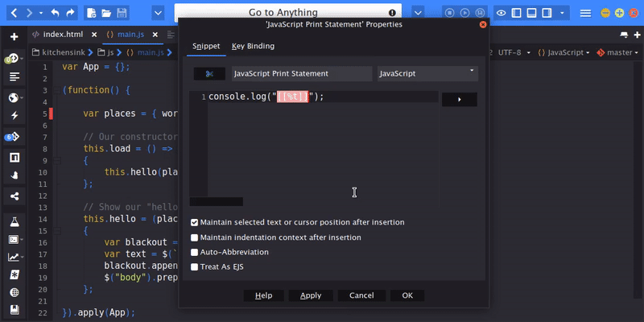Open the pane layout dropdown arrow
This screenshot has width=644, height=322.
(x=562, y=13)
